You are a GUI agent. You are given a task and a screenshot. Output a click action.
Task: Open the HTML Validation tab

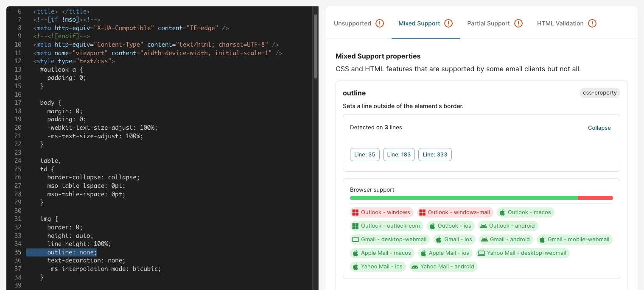[x=566, y=23]
